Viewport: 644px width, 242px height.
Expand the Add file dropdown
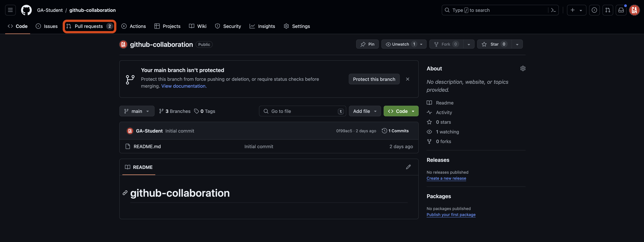click(x=365, y=111)
